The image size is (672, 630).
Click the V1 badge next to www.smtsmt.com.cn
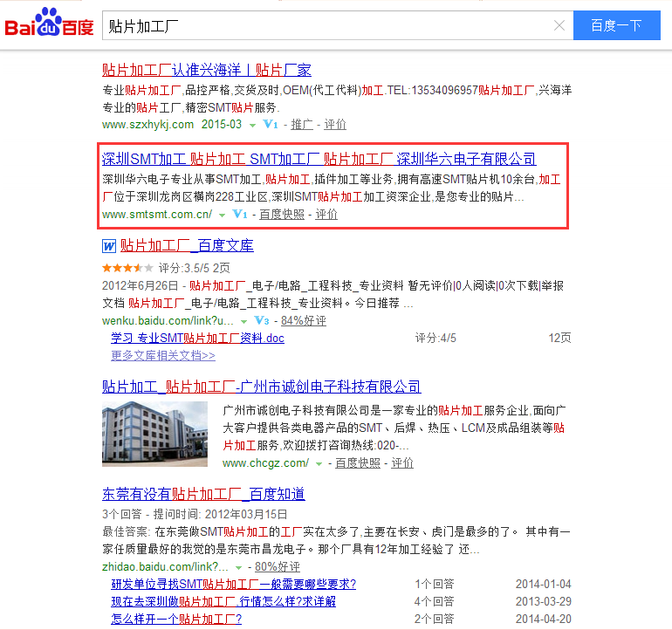point(240,214)
